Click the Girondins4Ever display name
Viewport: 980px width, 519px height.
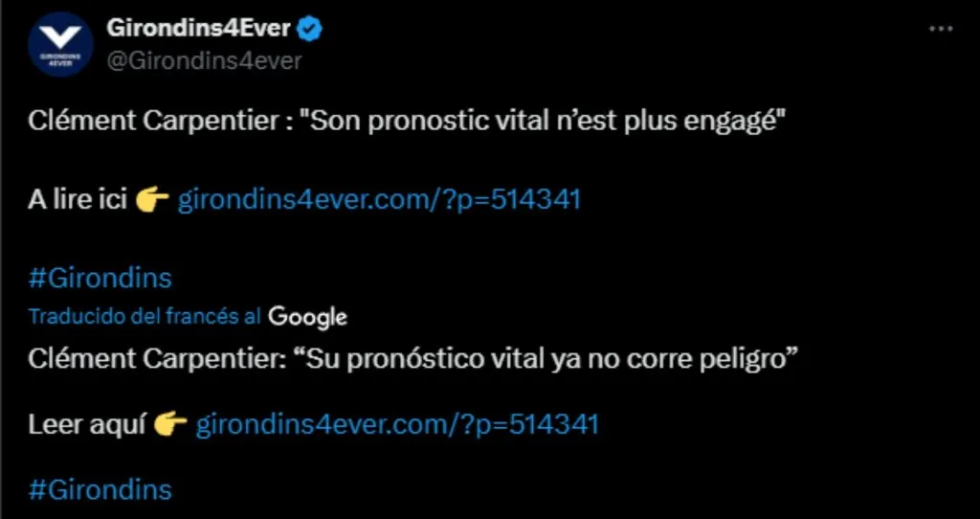pos(198,29)
